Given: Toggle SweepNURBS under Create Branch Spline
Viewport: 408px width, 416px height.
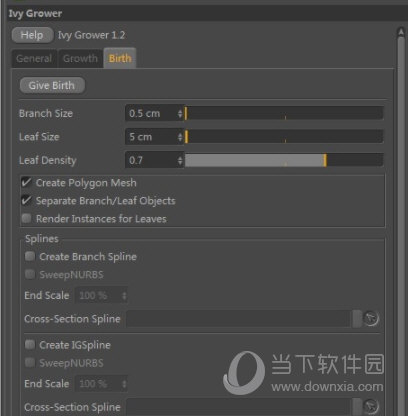Looking at the screenshot, I should pos(30,274).
